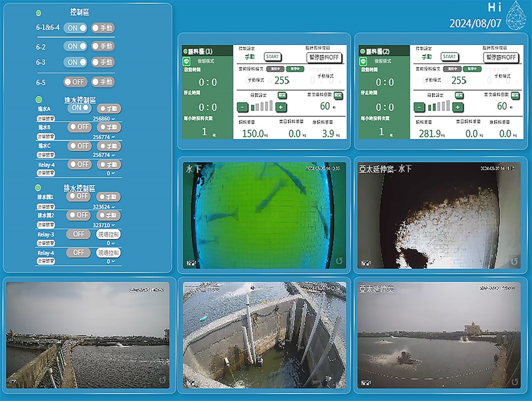The image size is (532, 401).
Task: Click the LINE icon in feeder (1) panel
Action: click(x=186, y=61)
